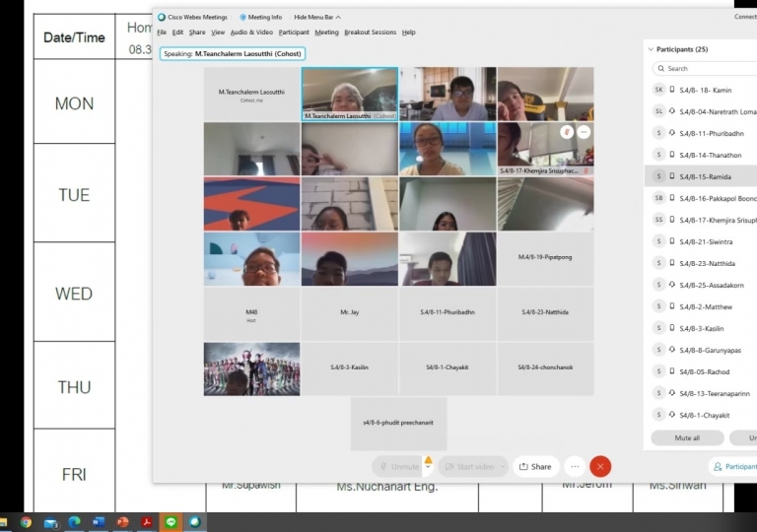Select participant S.4/8-17-Khemjira in list
Screen dimensions: 757x532
point(701,220)
